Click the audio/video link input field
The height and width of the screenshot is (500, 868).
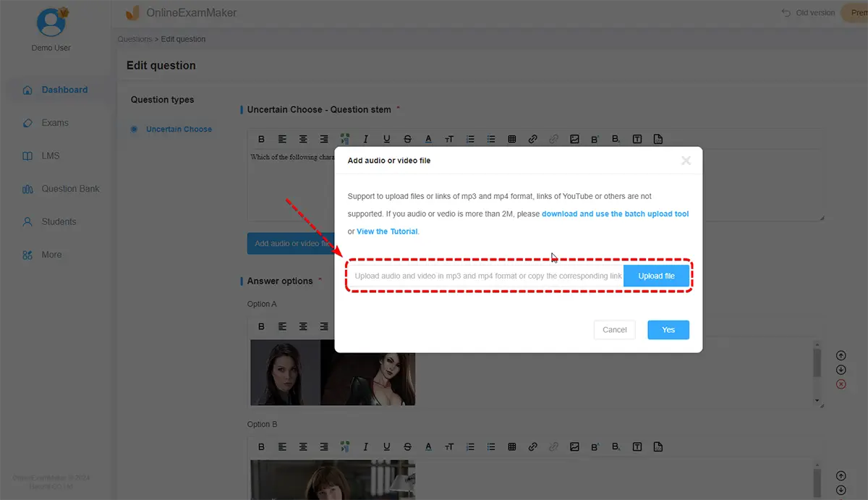[x=487, y=276]
